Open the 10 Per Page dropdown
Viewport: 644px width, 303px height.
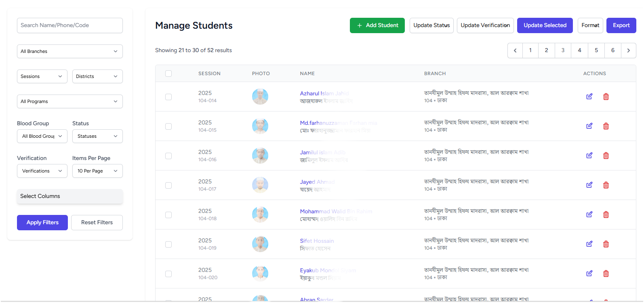(97, 171)
